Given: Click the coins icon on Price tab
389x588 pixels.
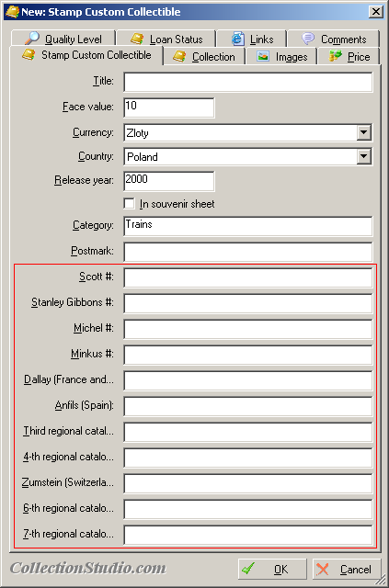Looking at the screenshot, I should coord(336,56).
